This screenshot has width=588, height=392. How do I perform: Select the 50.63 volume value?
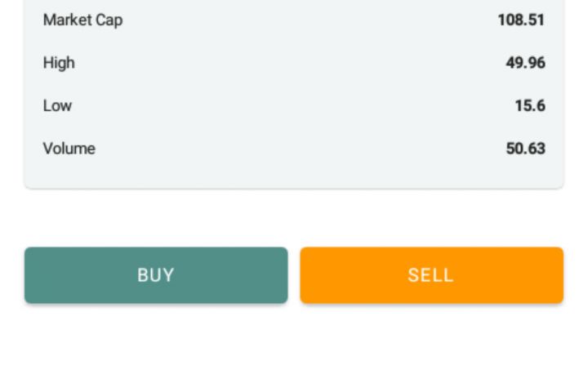click(x=525, y=149)
